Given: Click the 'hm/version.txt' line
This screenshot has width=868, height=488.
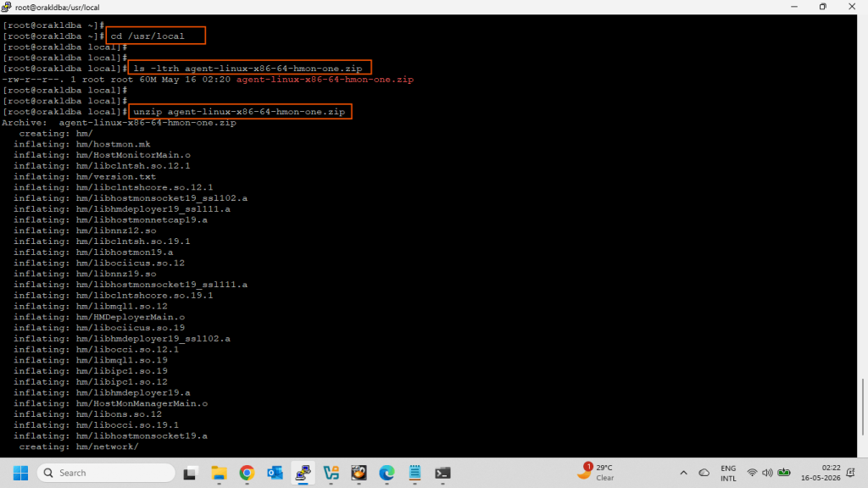Looking at the screenshot, I should pyautogui.click(x=85, y=176).
